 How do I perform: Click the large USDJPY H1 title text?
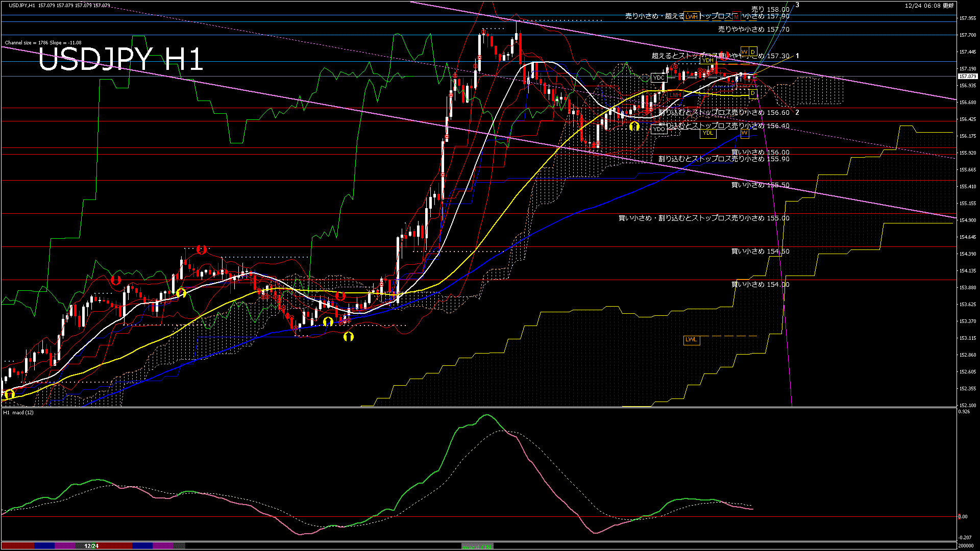click(x=121, y=60)
